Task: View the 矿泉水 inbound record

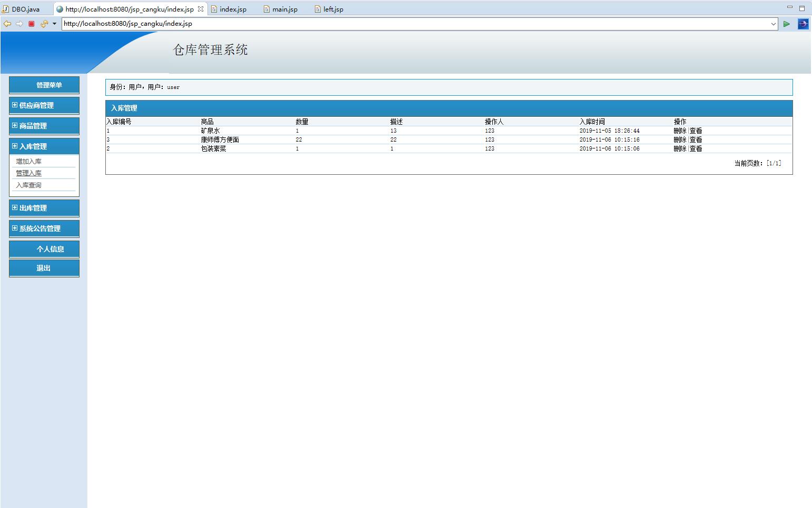Action: 696,131
